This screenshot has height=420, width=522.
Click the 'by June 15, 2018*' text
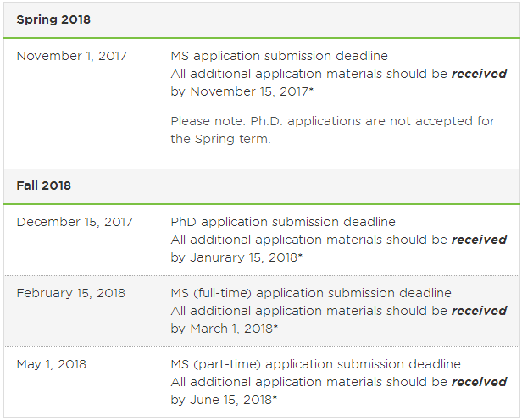(224, 400)
